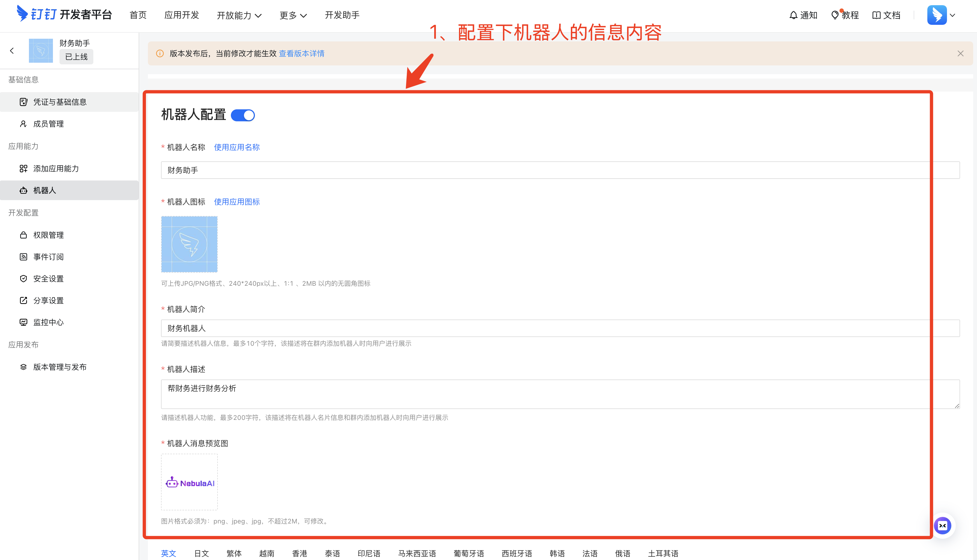Image resolution: width=977 pixels, height=560 pixels.
Task: Expand the 开放能力 dropdown menu
Action: (239, 15)
